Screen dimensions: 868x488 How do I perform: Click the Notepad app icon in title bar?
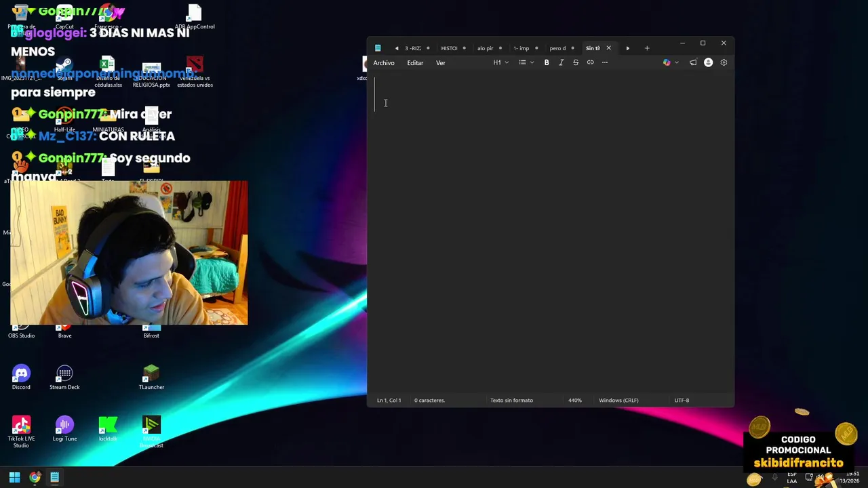[378, 48]
